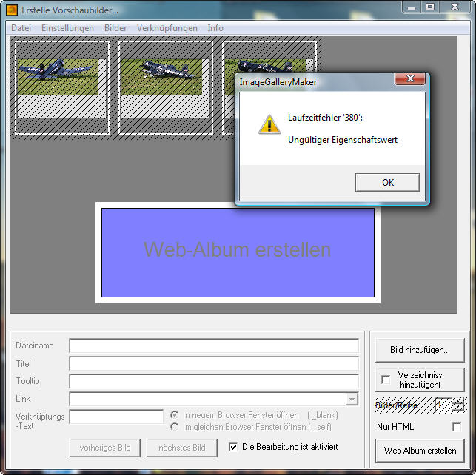The image size is (476, 475).
Task: Check the 'Verzeichniss hinzufügen' checkbox
Action: (386, 380)
